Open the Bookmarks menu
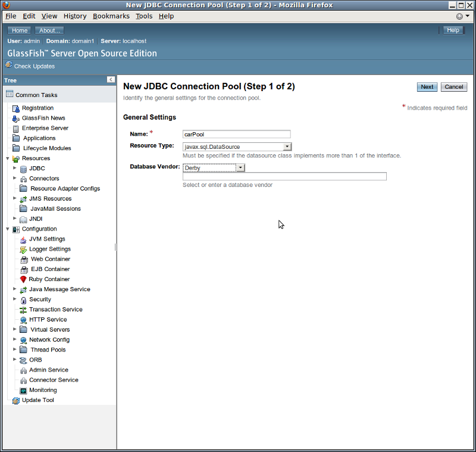Screen dimensions: 476x452 111,16
